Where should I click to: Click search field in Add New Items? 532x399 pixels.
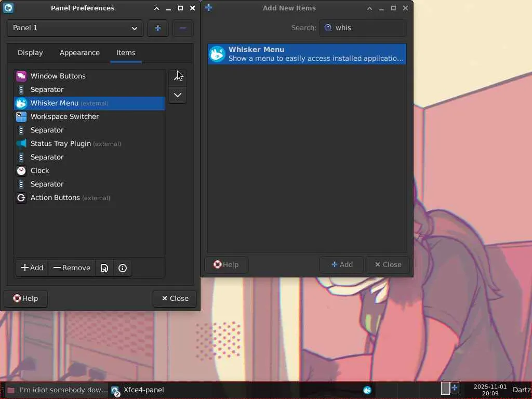tap(363, 28)
